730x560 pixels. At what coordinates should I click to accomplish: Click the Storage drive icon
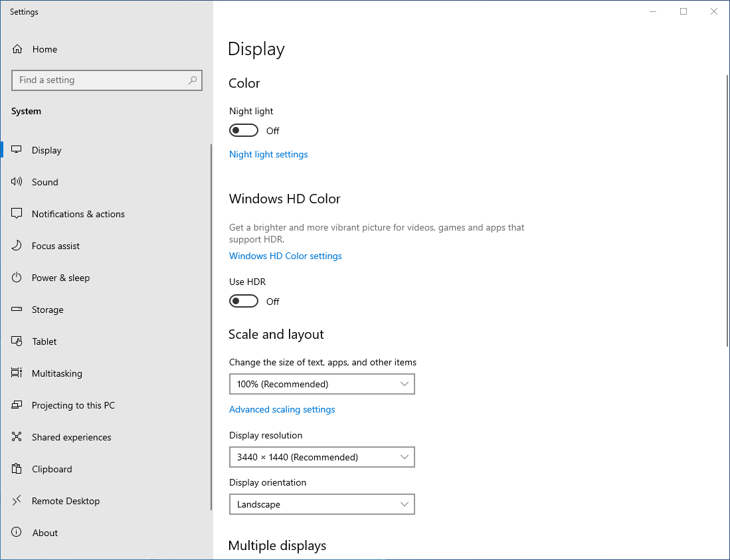point(17,309)
